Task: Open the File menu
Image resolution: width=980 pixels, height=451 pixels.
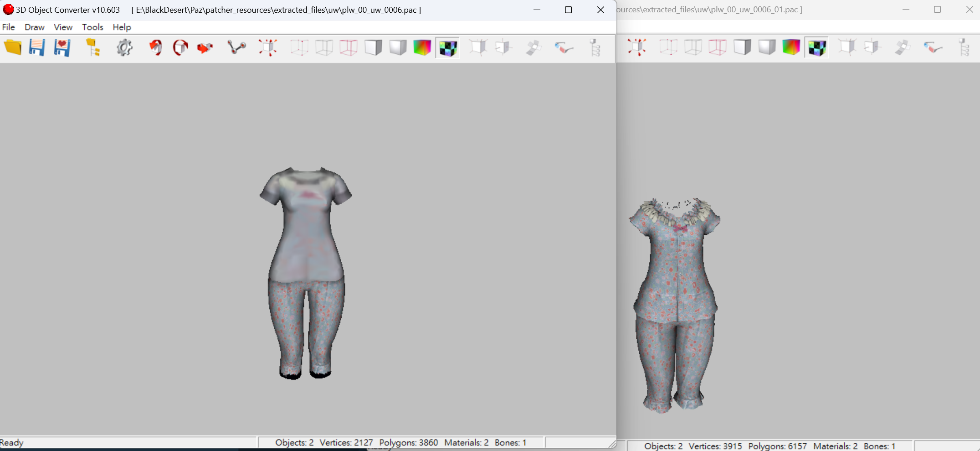Action: [9, 27]
